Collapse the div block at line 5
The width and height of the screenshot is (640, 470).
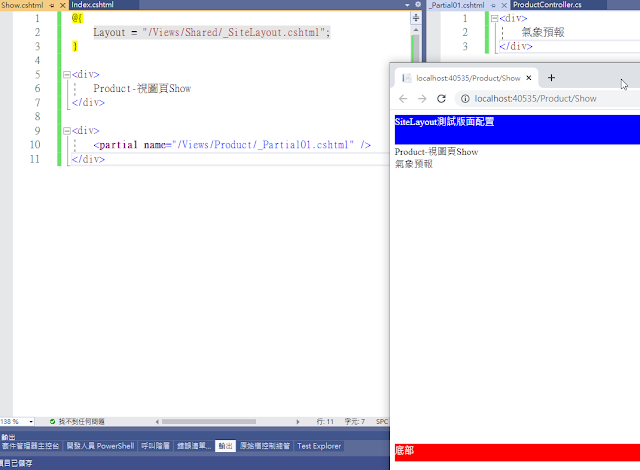point(67,74)
